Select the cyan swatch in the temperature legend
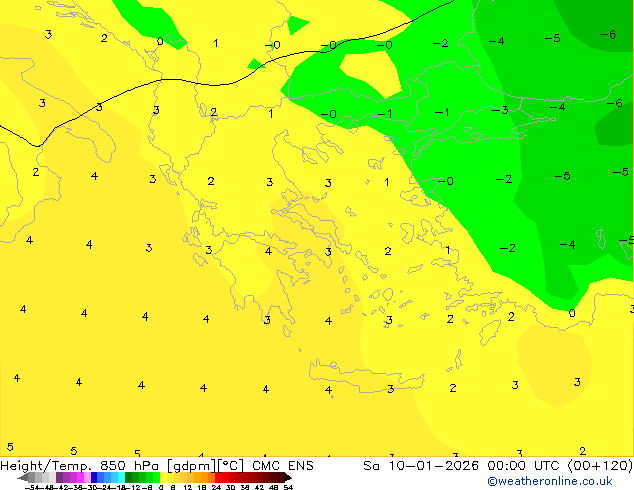Screen dimensions: 634x490 (121, 477)
